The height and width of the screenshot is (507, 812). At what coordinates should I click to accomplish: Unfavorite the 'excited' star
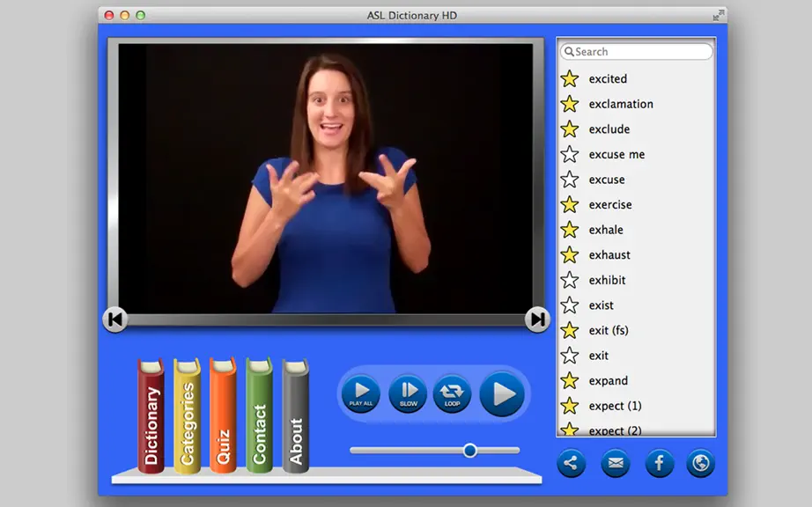click(x=570, y=78)
